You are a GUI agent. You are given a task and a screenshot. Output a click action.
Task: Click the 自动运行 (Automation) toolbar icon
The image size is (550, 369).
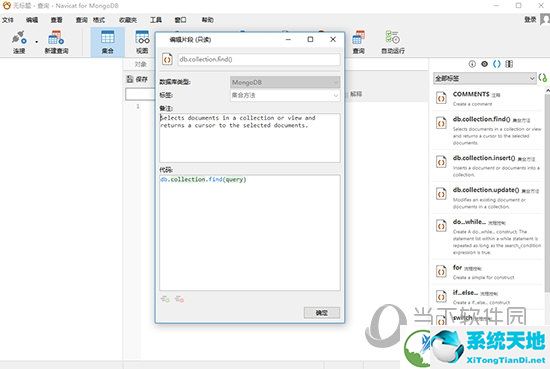click(393, 42)
